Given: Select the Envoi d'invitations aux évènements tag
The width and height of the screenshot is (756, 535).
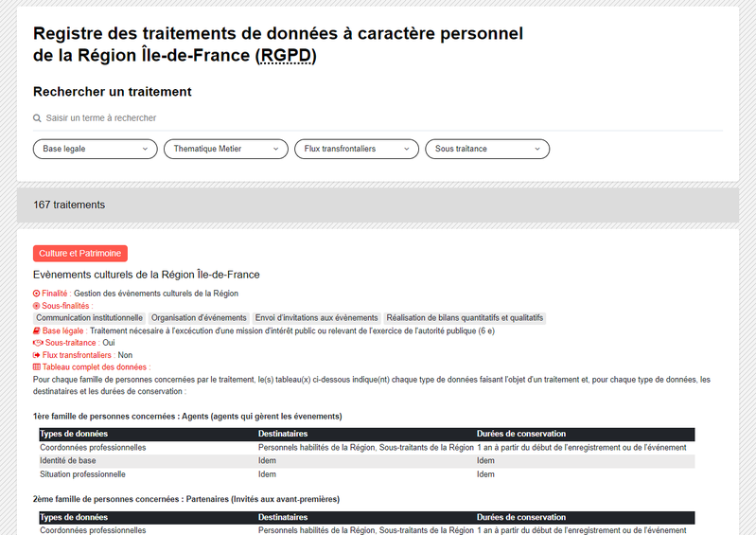Looking at the screenshot, I should pos(316,318).
